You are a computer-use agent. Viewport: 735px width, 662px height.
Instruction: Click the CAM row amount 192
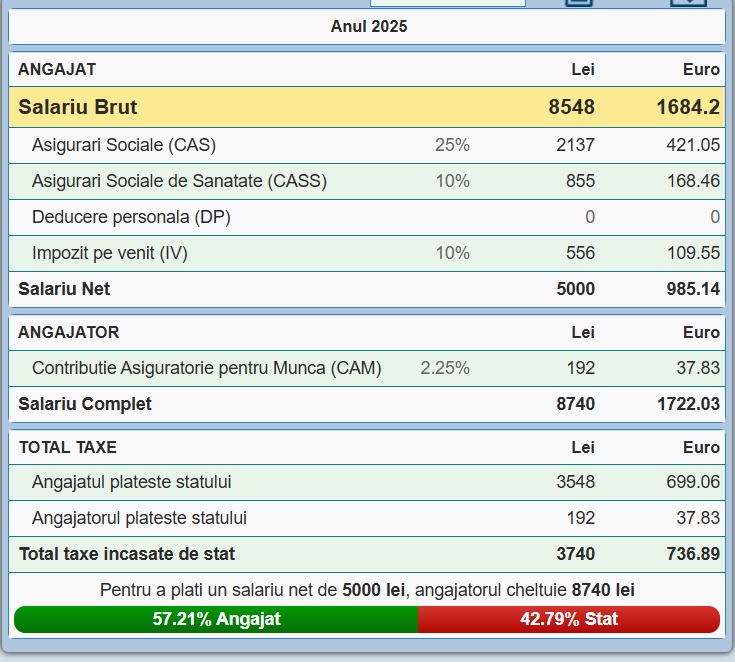click(581, 368)
